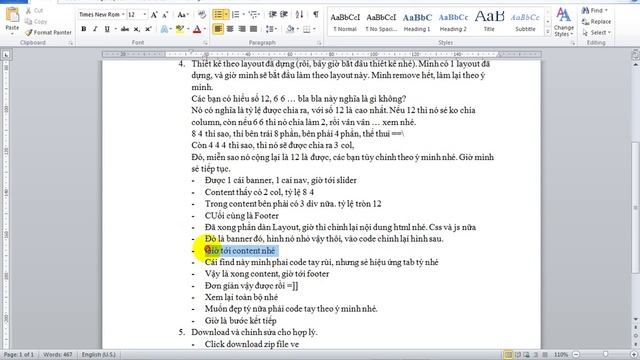Image resolution: width=640 pixels, height=360 pixels.
Task: Apply Text Effects to the selection
Action: pyautogui.click(x=164, y=29)
